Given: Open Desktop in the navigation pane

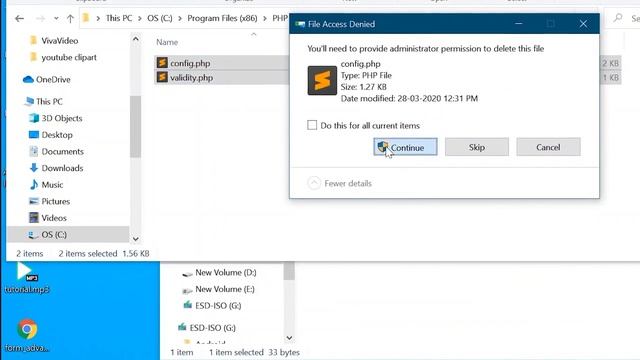Looking at the screenshot, I should click(57, 135).
